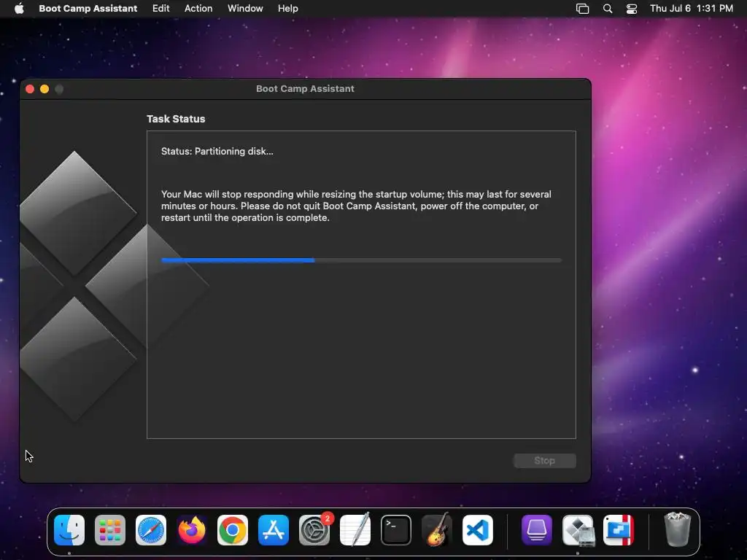This screenshot has width=747, height=560.
Task: Launch Firefox from the Dock
Action: (x=192, y=530)
